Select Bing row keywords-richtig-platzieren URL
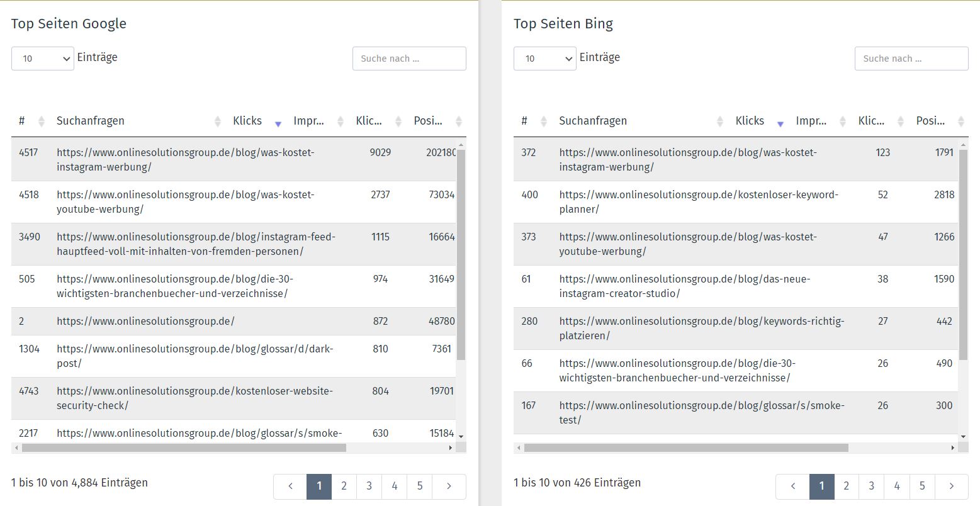This screenshot has width=980, height=506. coord(702,329)
